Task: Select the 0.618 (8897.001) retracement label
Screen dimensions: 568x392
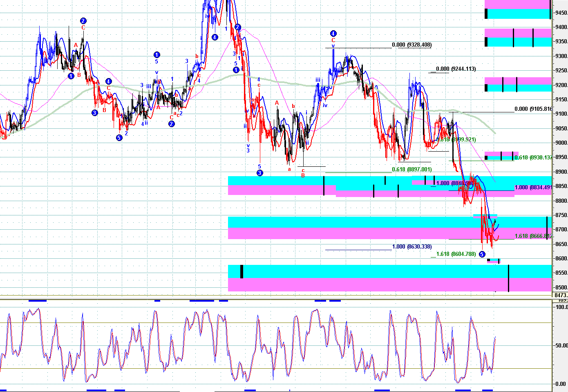Action: click(x=411, y=170)
